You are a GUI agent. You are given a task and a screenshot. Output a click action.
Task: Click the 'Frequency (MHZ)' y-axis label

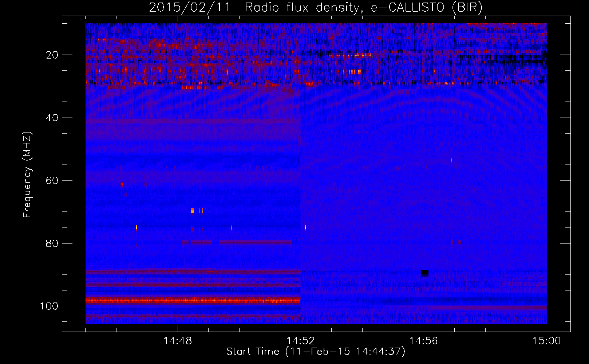pyautogui.click(x=27, y=175)
